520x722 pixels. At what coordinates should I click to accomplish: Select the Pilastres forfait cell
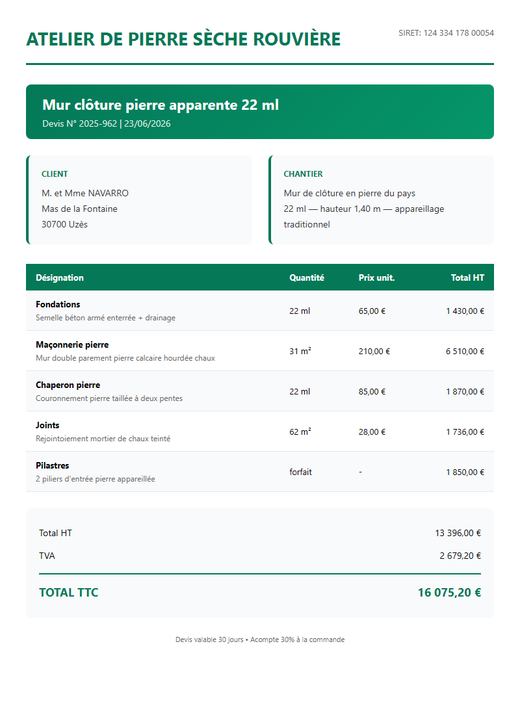pos(300,472)
